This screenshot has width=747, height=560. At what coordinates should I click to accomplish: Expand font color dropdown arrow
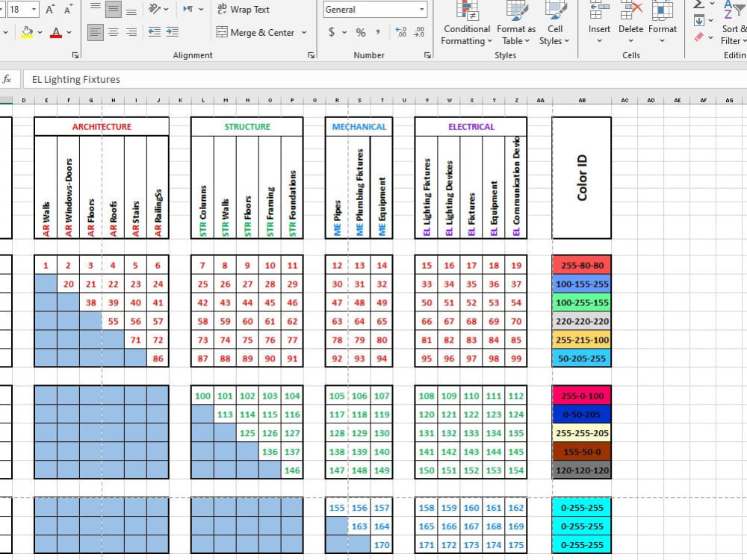click(69, 32)
